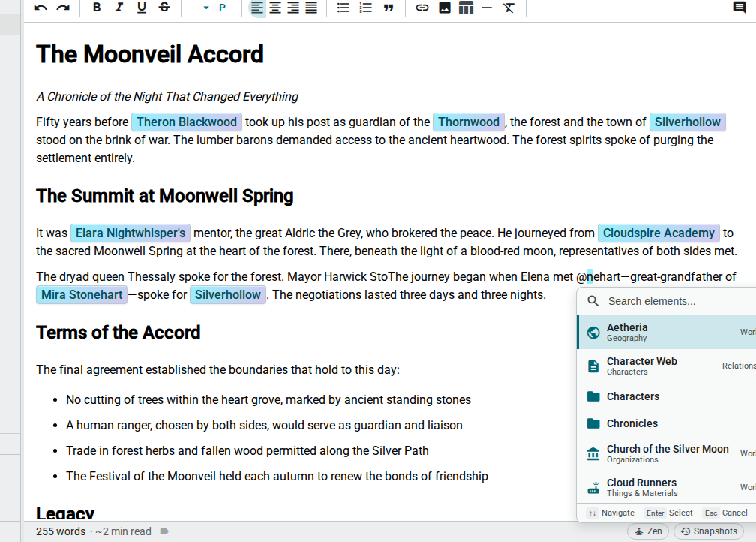756x542 pixels.
Task: Toggle bold formatting
Action: coord(97,8)
